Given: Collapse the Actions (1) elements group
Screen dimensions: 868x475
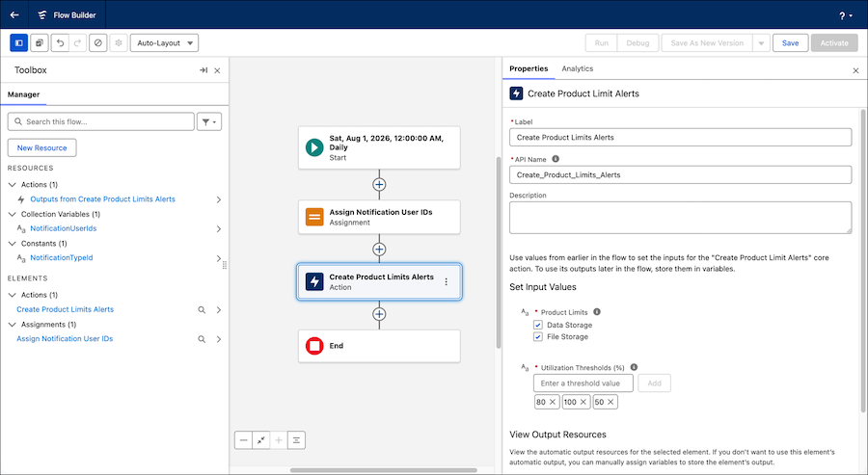Looking at the screenshot, I should [13, 295].
